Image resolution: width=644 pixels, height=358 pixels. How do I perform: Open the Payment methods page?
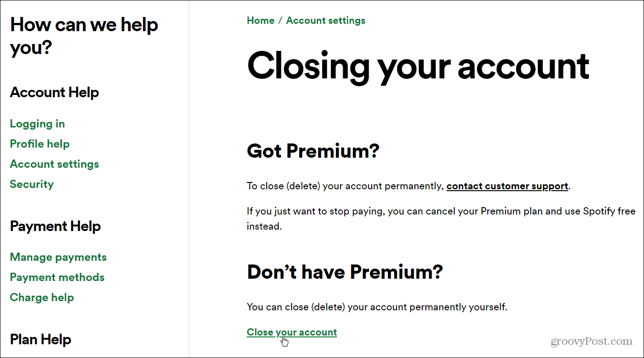click(x=57, y=277)
